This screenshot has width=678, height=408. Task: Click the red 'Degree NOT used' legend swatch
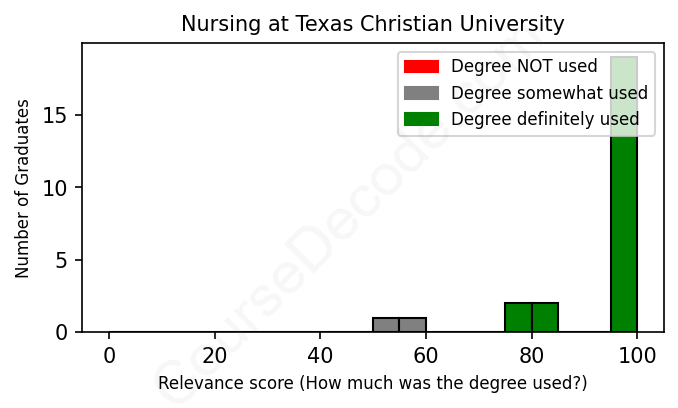421,67
